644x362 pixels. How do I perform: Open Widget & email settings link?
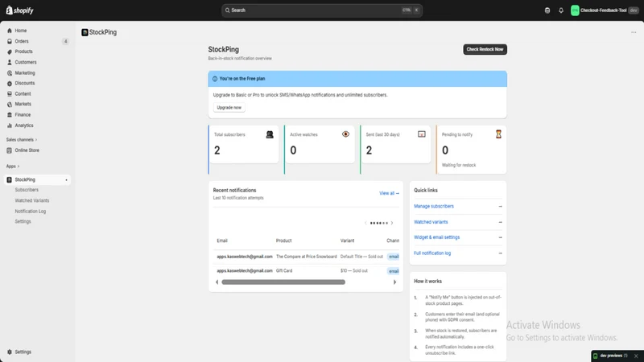click(436, 237)
